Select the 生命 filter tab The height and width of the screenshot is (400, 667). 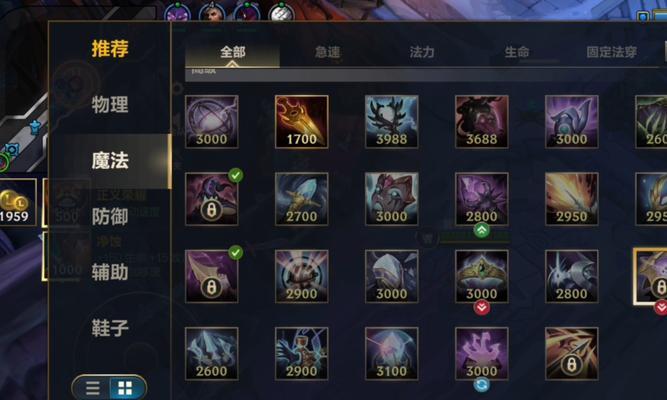tap(517, 52)
